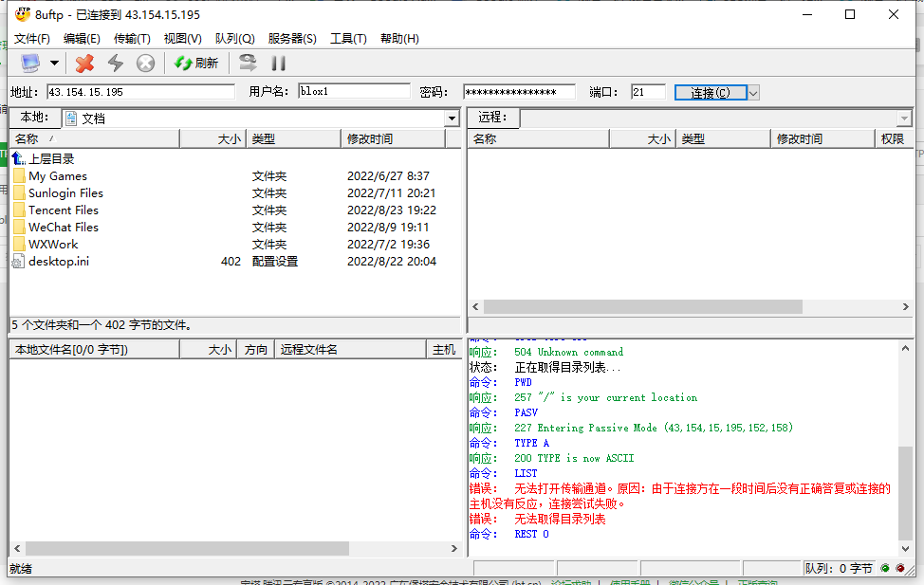Open the 帮助(H) menu
Image resolution: width=924 pixels, height=585 pixels.
tap(399, 38)
